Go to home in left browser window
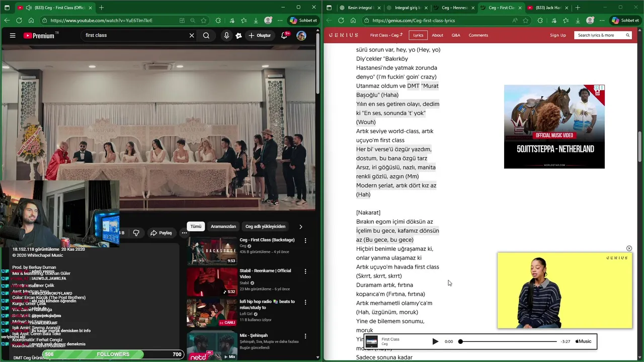644x362 pixels. coord(31,21)
